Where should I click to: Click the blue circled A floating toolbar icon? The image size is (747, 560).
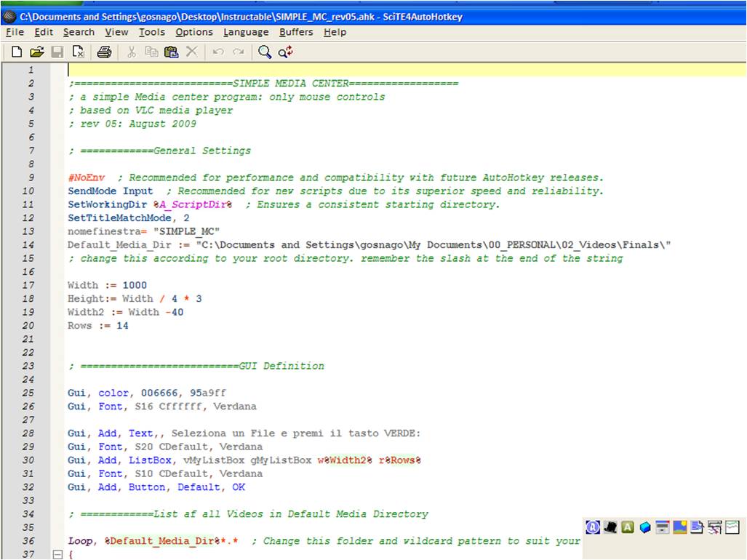tap(593, 527)
